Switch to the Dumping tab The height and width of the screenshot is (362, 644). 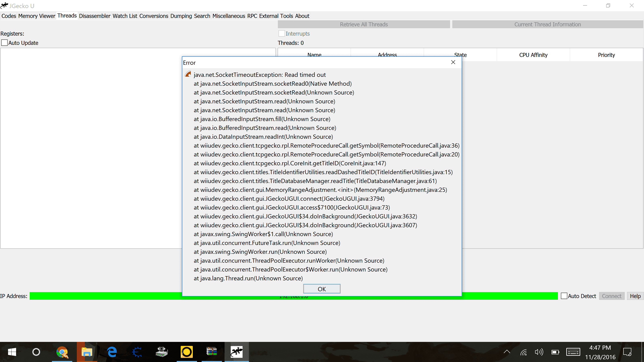181,16
